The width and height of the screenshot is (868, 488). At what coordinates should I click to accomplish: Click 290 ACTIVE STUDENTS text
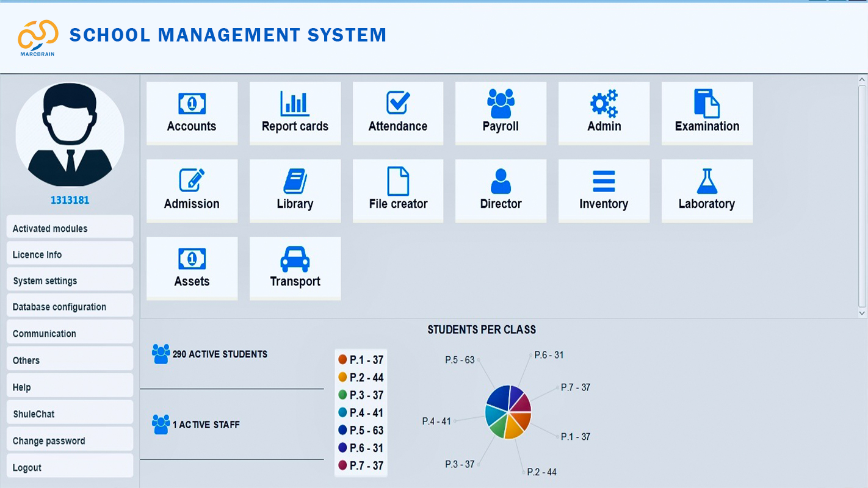click(x=220, y=354)
